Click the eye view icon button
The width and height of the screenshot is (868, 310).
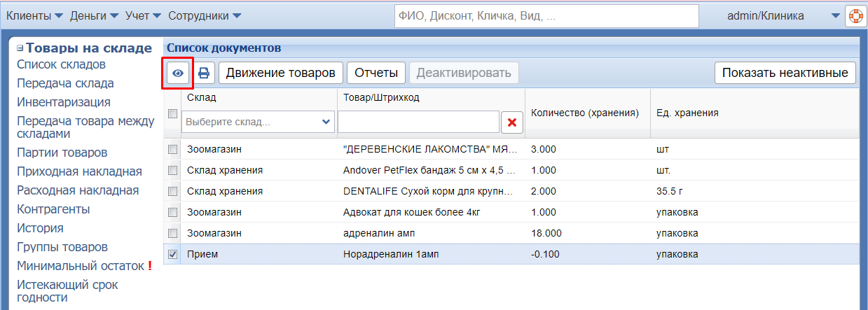click(x=178, y=73)
